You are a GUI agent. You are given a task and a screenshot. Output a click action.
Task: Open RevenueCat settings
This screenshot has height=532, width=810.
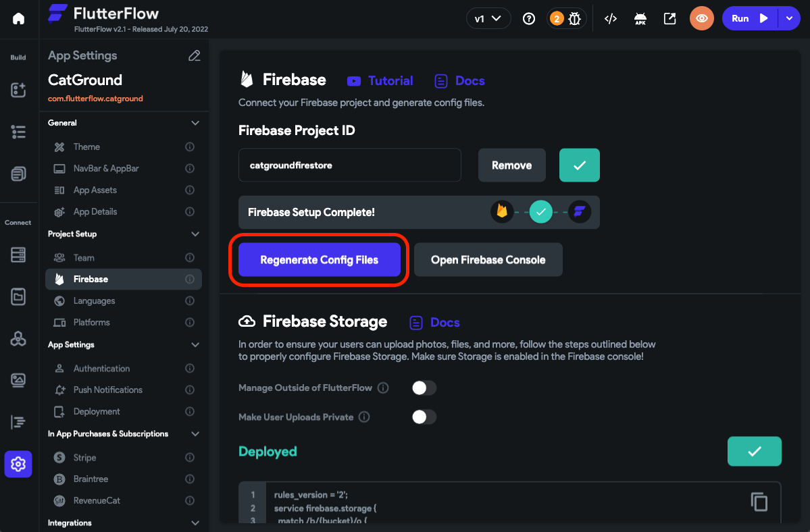click(x=124, y=500)
